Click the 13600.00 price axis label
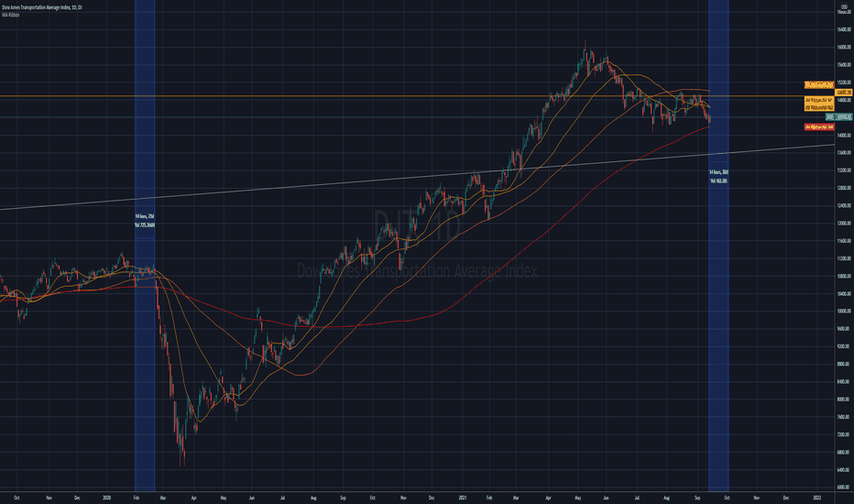Viewport: 854px width, 504px height. click(844, 153)
